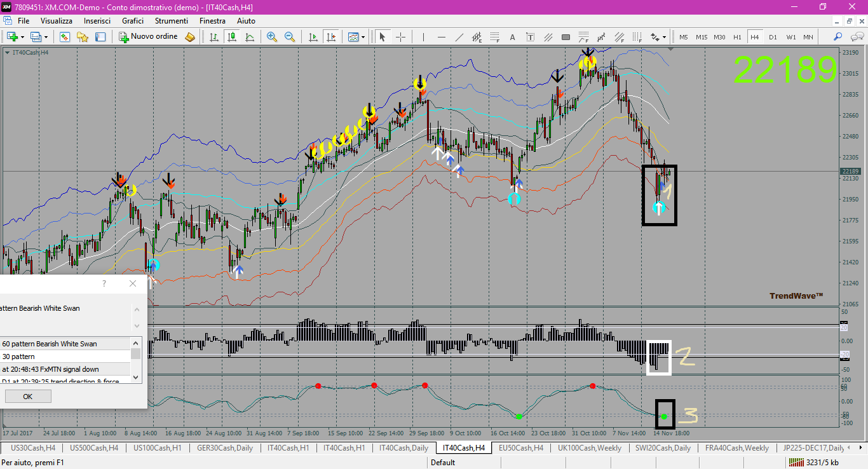Click the '30 pattern' alert row

pos(65,357)
